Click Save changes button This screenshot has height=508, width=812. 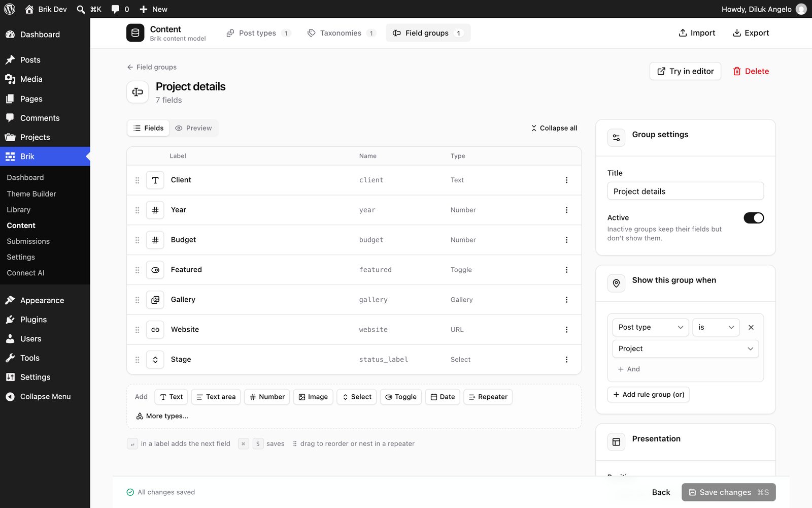pos(728,492)
